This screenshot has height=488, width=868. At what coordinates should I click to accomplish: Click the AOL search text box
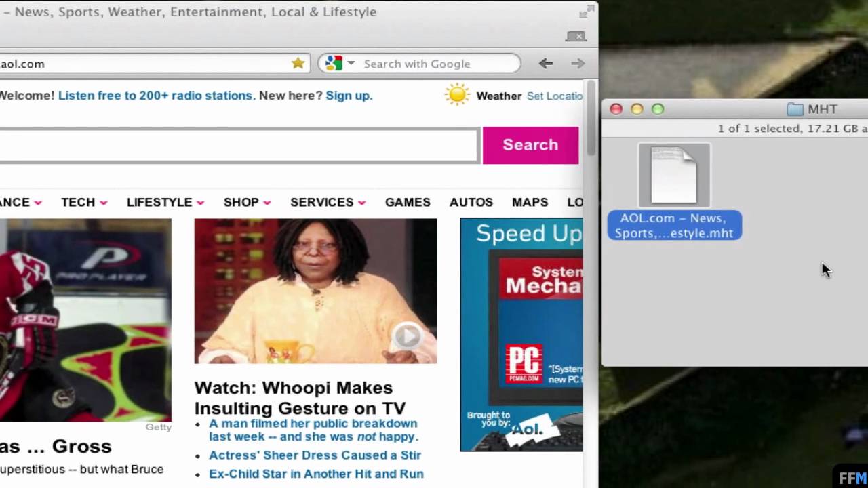(239, 145)
